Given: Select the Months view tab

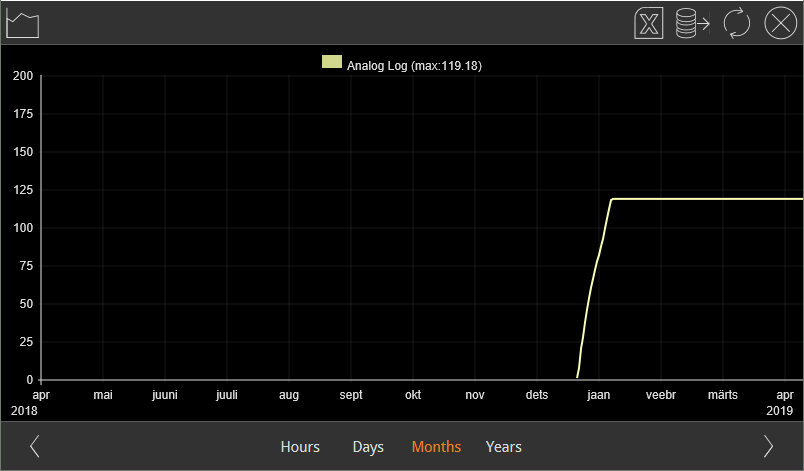Looking at the screenshot, I should pyautogui.click(x=436, y=447).
